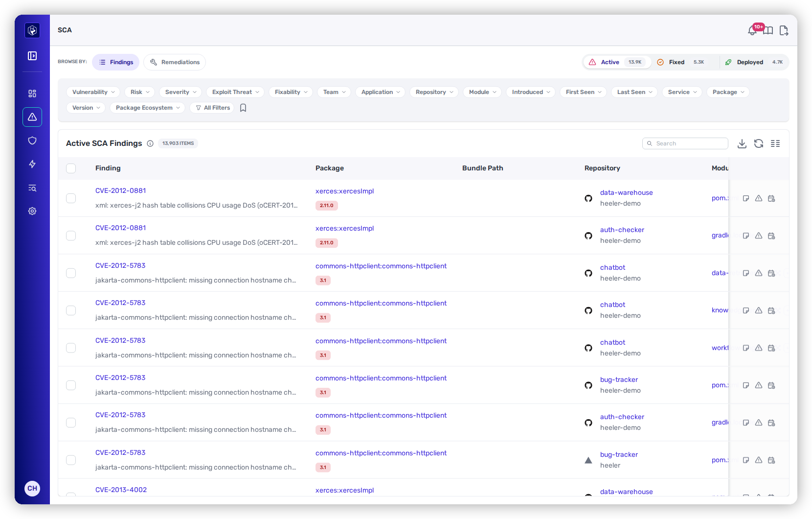The height and width of the screenshot is (519, 812).
Task: Click the All Filters button
Action: click(x=212, y=108)
